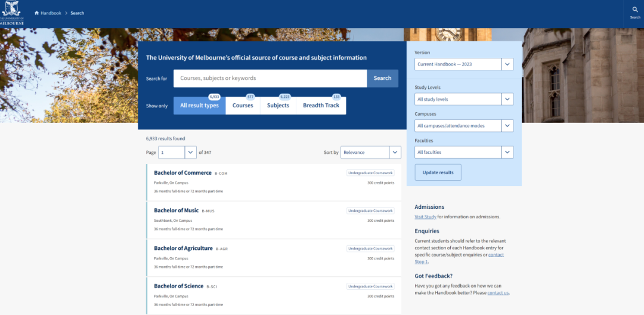
Task: Click Undergraduate Coursework tag on Bachelor of Commerce
Action: (x=370, y=173)
